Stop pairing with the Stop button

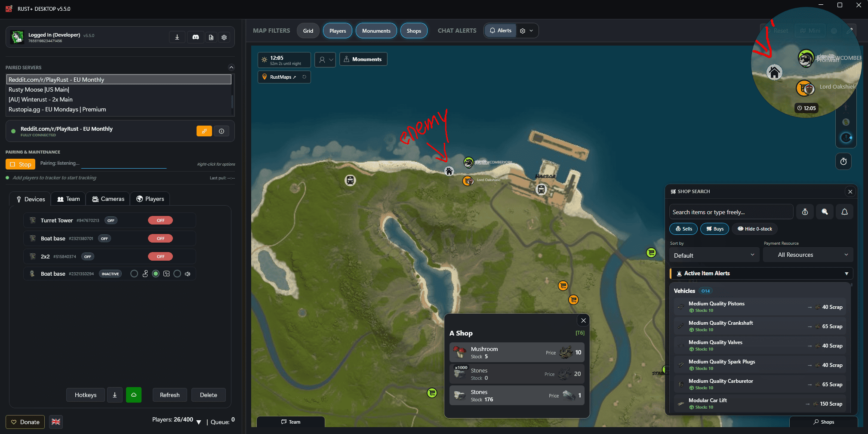(x=20, y=164)
